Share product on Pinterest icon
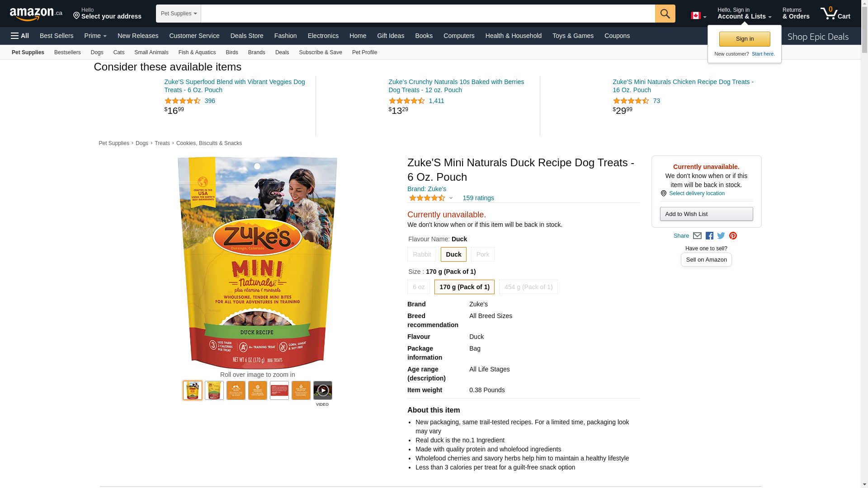 tap(733, 236)
